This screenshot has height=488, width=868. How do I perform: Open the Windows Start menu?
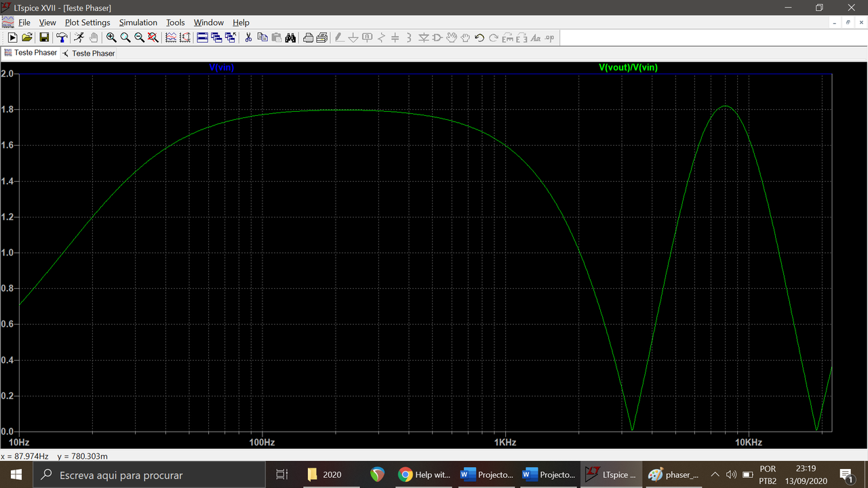pyautogui.click(x=16, y=474)
